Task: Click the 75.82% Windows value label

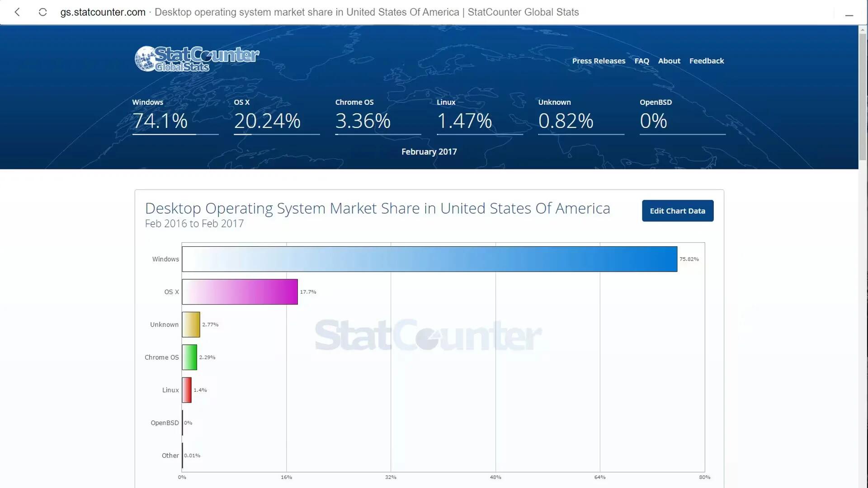Action: pyautogui.click(x=689, y=259)
